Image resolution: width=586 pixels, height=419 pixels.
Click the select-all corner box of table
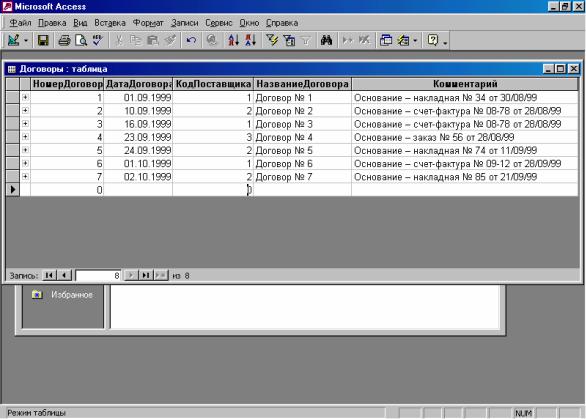pyautogui.click(x=13, y=84)
